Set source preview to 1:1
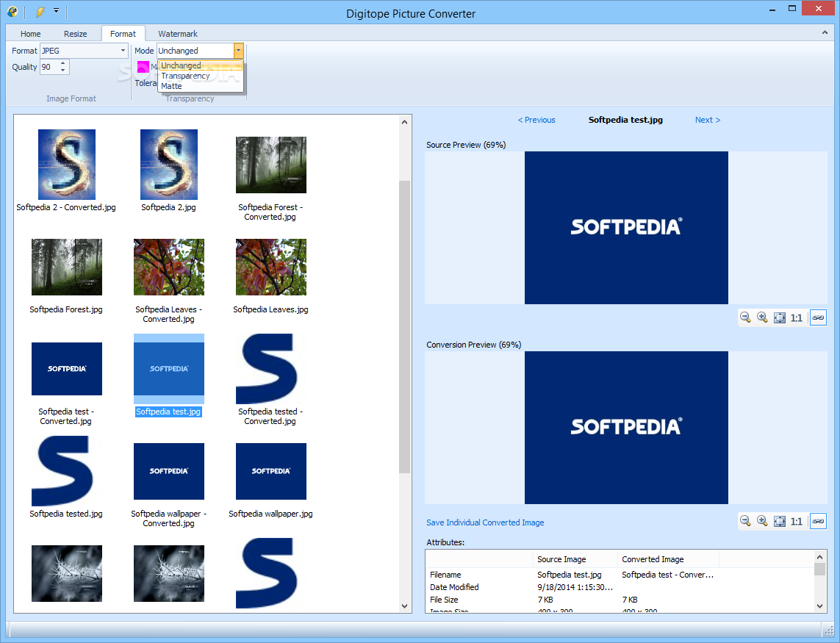This screenshot has width=840, height=643. tap(797, 317)
